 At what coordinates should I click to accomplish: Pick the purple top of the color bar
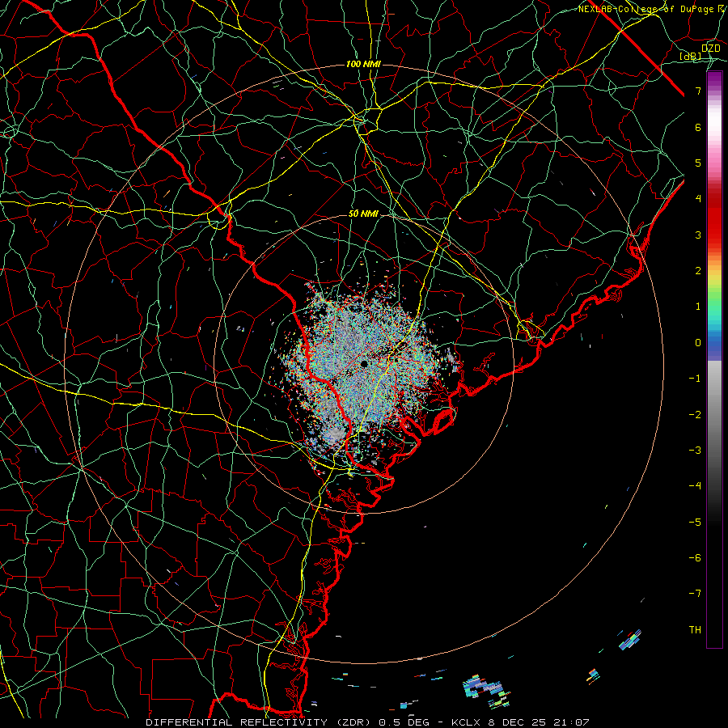point(714,80)
